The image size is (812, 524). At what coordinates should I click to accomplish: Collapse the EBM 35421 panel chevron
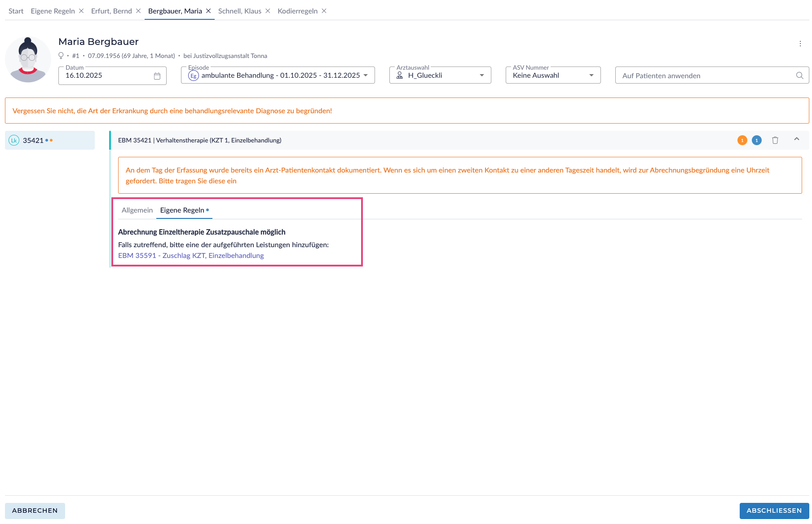pos(796,139)
